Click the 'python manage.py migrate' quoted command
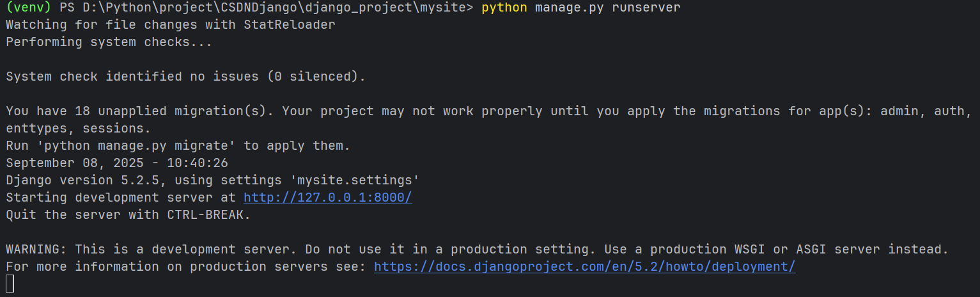The height and width of the screenshot is (297, 980). click(136, 146)
